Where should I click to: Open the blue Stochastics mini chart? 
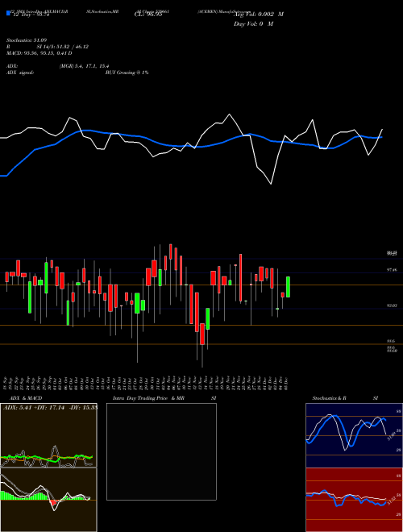tap(354, 435)
